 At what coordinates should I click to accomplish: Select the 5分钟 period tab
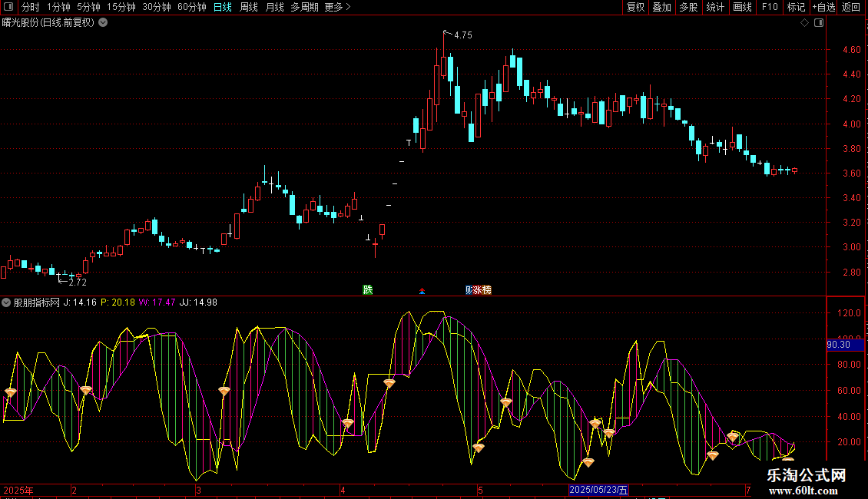point(88,7)
